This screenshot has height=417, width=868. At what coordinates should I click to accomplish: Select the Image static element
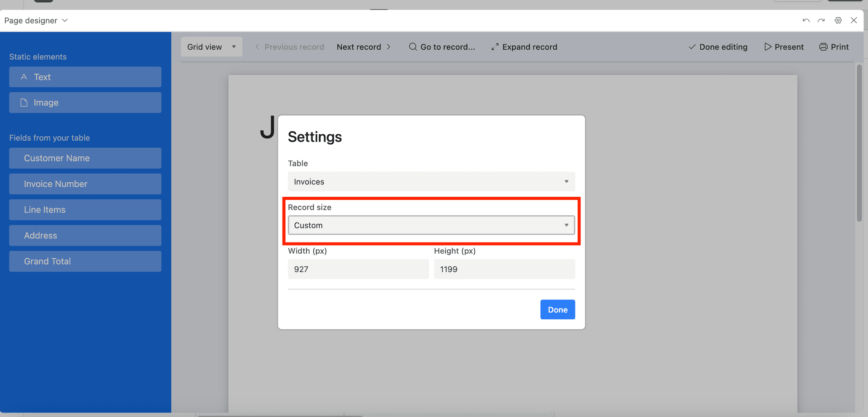click(x=85, y=102)
